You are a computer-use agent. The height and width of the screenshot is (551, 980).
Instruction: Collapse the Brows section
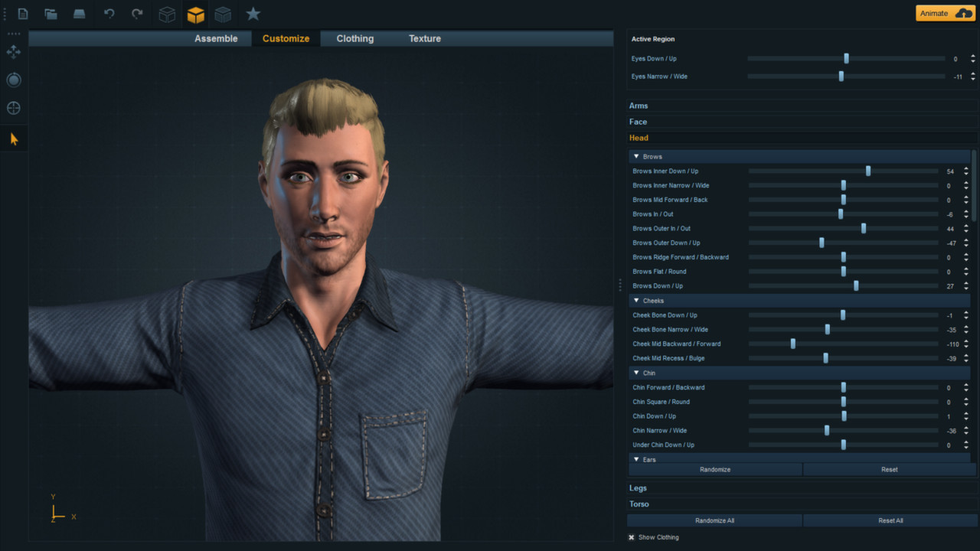click(x=636, y=156)
